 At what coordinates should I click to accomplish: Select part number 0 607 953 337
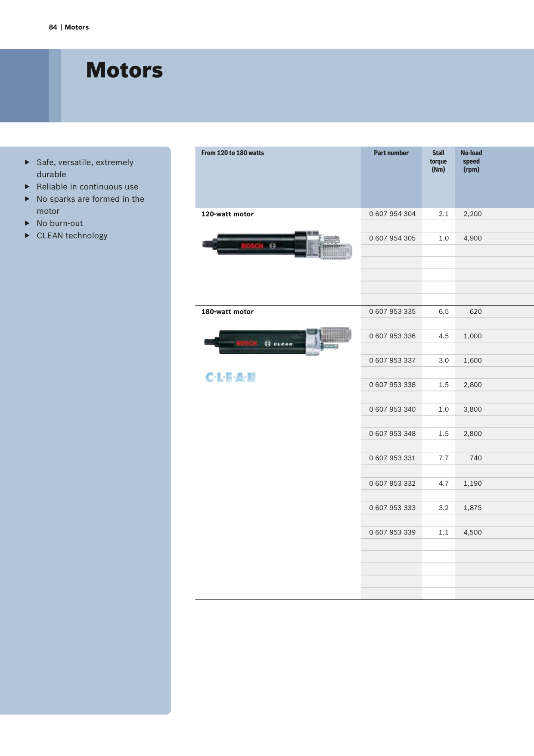click(392, 360)
